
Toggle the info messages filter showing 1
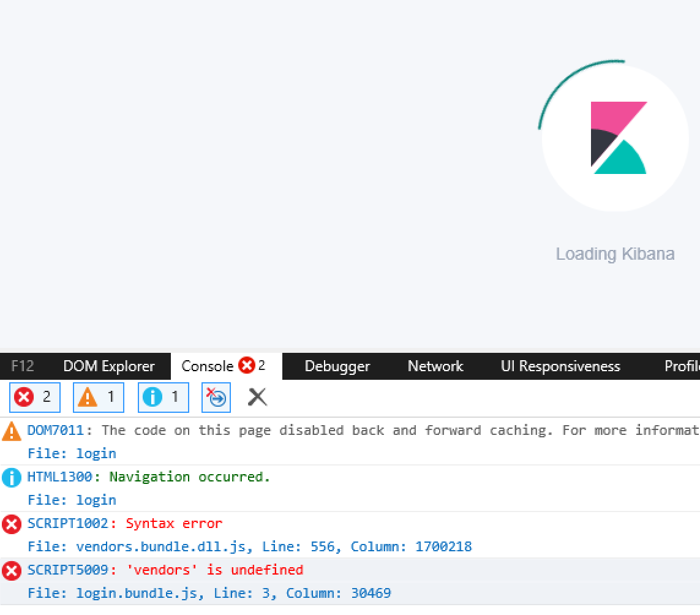click(x=164, y=397)
